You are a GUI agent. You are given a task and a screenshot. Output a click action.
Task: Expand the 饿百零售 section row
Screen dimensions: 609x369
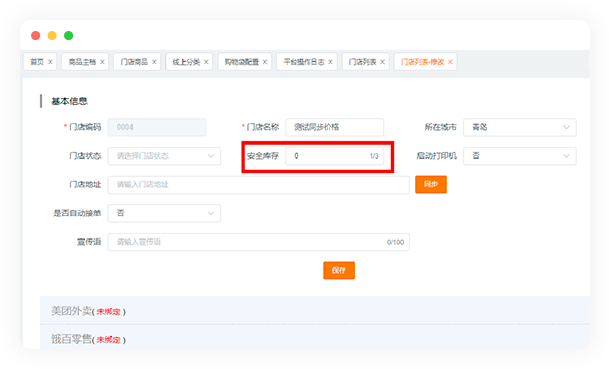(315, 337)
